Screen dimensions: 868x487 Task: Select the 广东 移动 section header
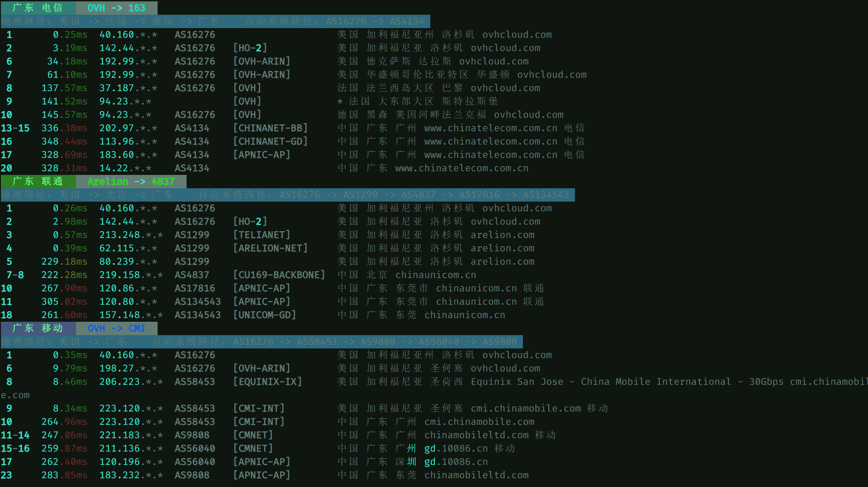pos(38,328)
